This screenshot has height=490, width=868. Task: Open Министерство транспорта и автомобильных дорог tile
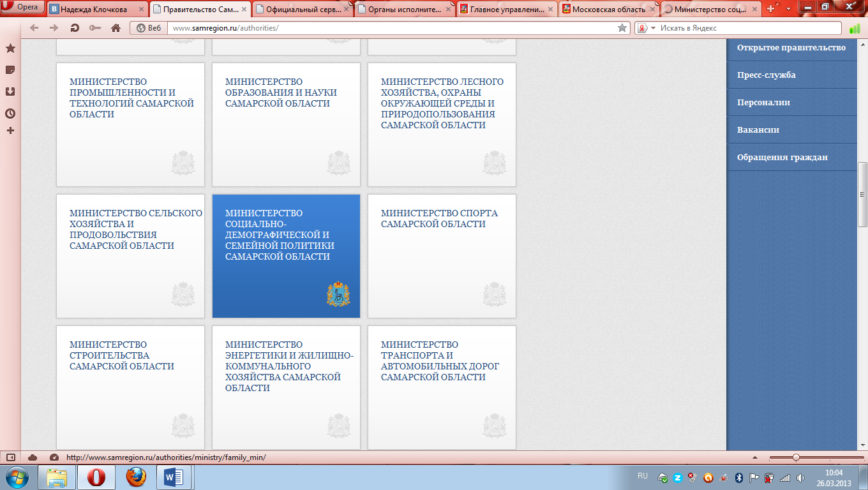(x=442, y=387)
